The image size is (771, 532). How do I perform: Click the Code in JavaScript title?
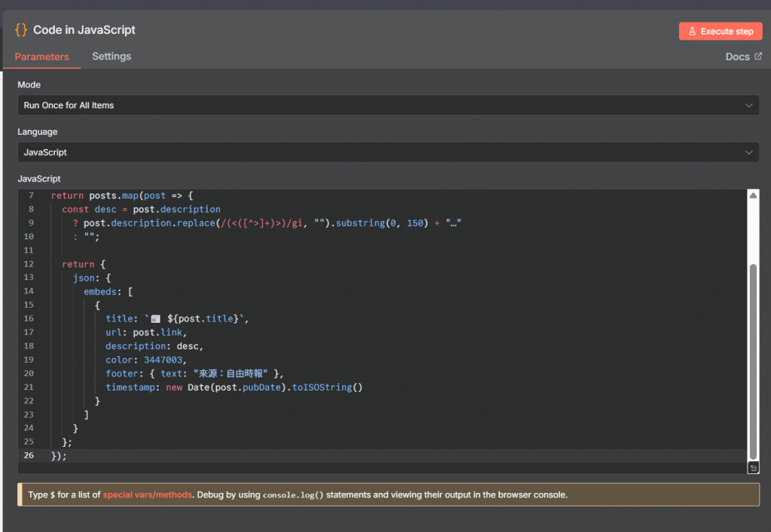pyautogui.click(x=84, y=30)
